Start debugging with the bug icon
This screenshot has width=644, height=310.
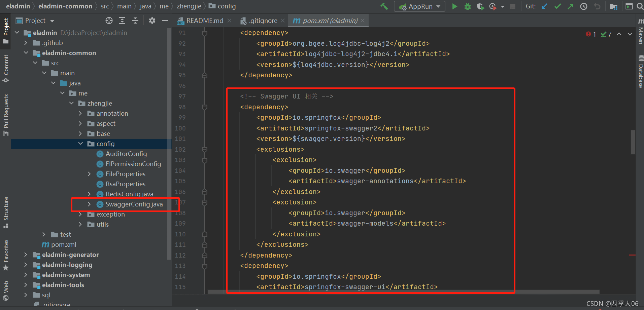pyautogui.click(x=468, y=6)
